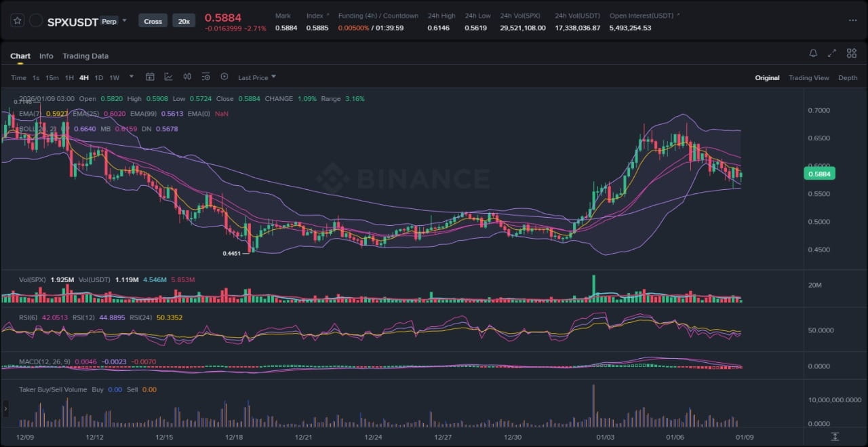This screenshot has height=447, width=868.
Task: Expand chart to fullscreen
Action: [832, 54]
